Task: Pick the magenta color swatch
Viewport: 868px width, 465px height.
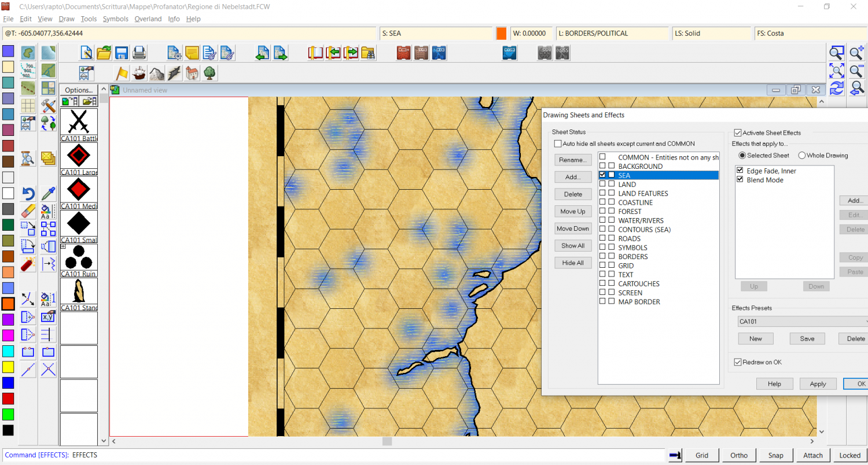Action: tap(8, 335)
